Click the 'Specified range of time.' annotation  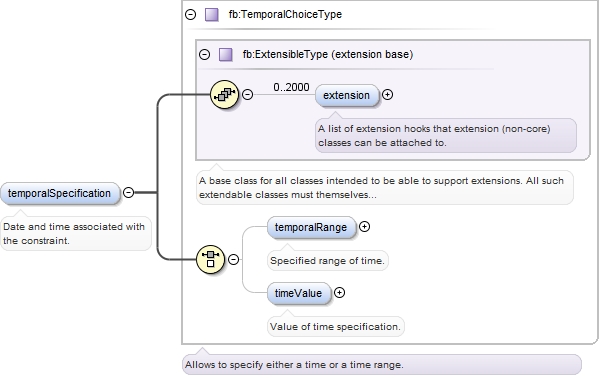click(328, 261)
